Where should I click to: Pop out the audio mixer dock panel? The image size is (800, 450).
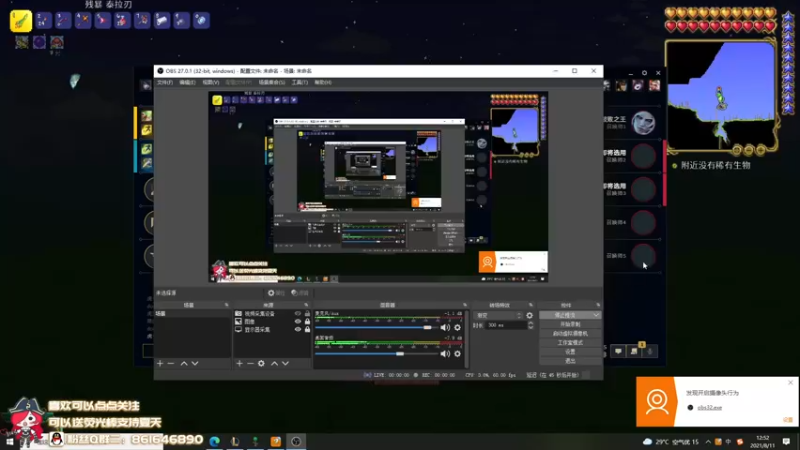(465, 305)
